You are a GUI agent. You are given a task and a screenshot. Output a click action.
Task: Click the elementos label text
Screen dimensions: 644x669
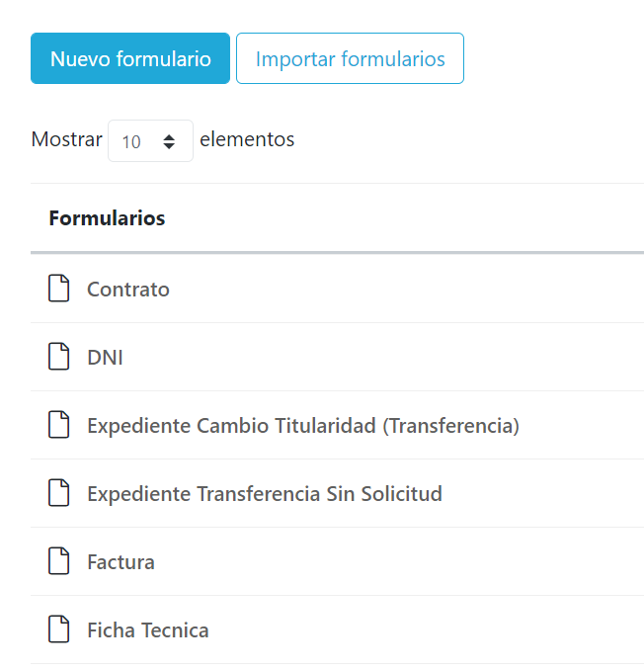(x=247, y=139)
